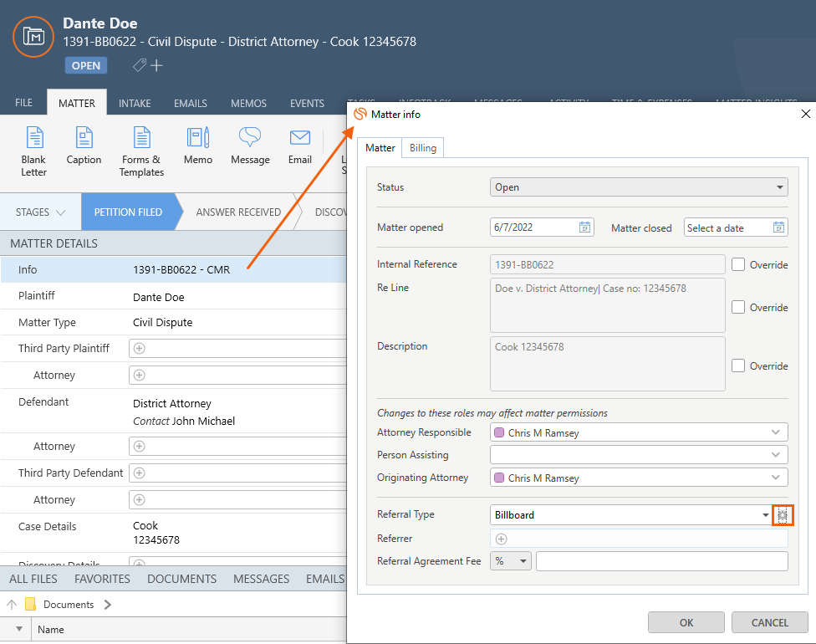Image resolution: width=816 pixels, height=644 pixels.
Task: Show DOCUMENTS files tab
Action: pyautogui.click(x=181, y=579)
